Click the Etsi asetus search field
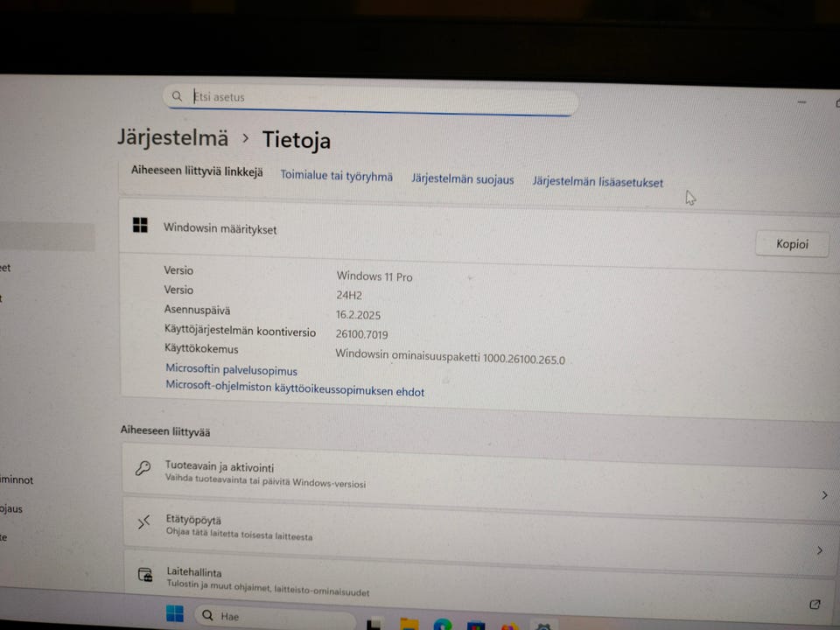 (367, 97)
